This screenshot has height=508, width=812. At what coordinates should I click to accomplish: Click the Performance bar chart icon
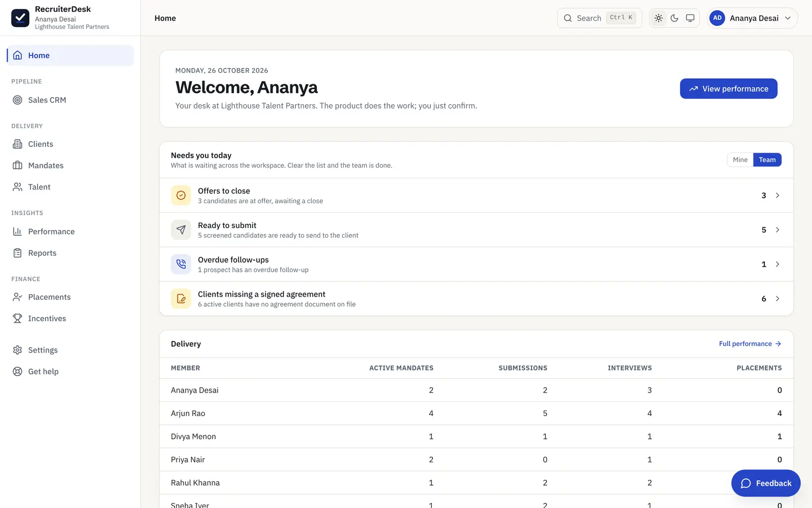click(18, 232)
